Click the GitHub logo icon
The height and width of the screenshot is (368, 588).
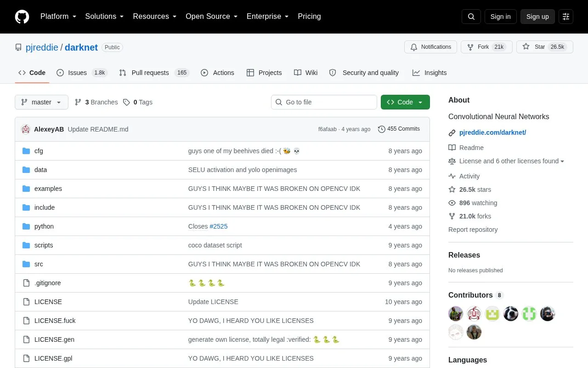(22, 17)
